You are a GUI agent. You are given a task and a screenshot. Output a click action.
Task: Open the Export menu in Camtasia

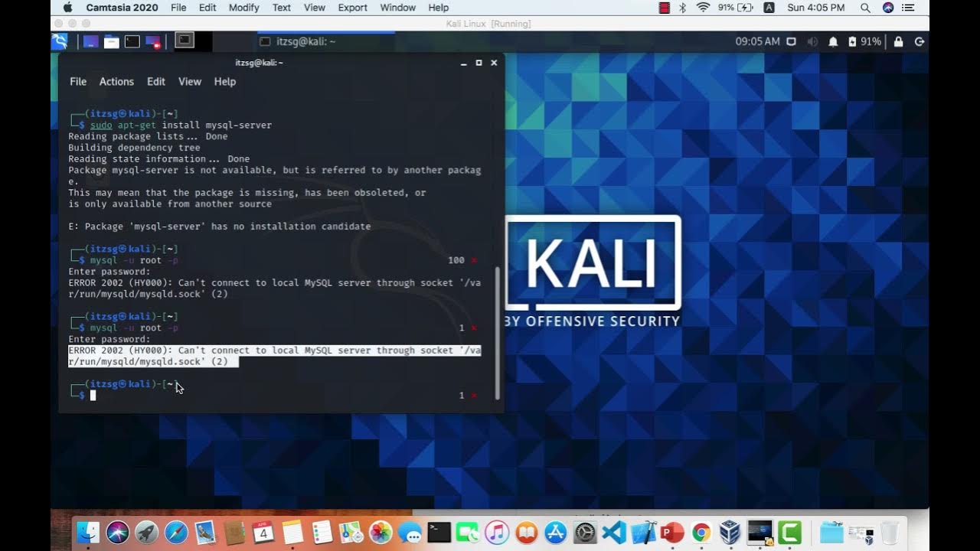tap(353, 8)
